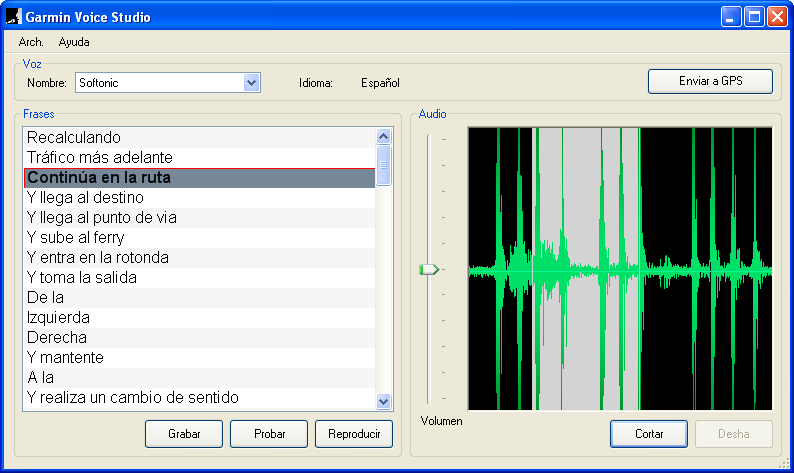Select the phrase Y entra en la rotonda

(x=199, y=258)
